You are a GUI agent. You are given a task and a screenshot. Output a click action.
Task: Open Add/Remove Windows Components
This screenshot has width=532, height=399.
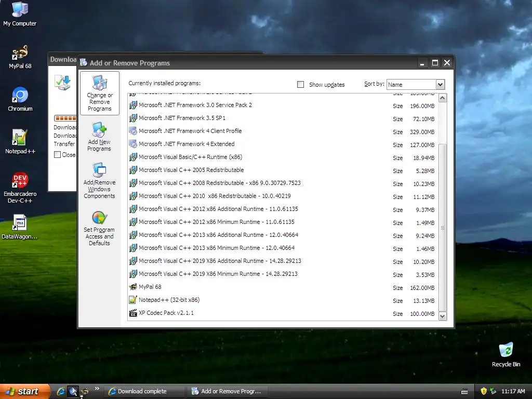coord(99,180)
